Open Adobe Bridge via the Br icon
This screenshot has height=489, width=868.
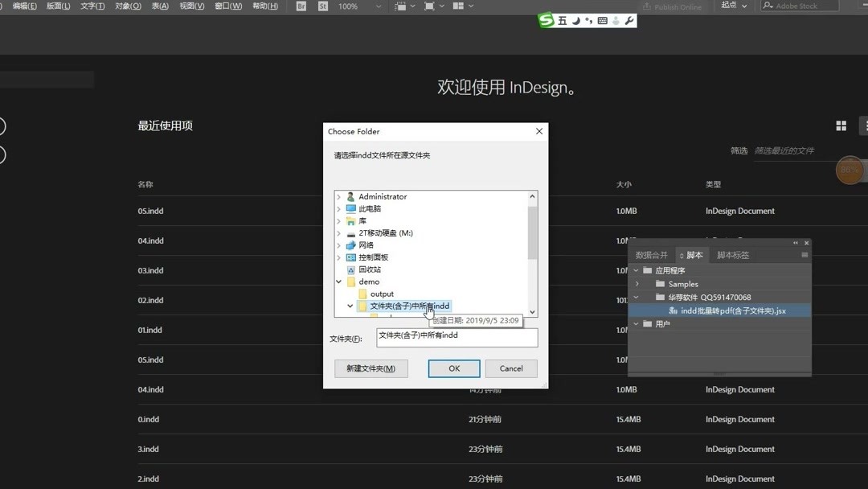tap(301, 6)
